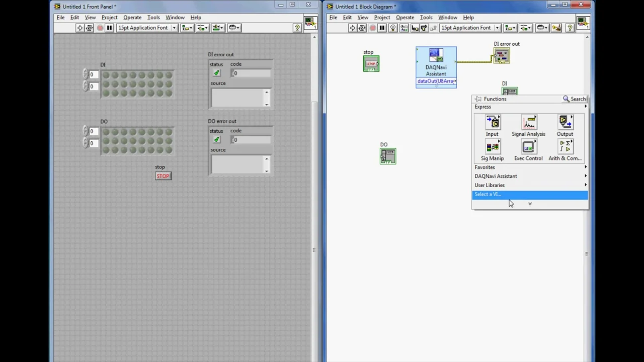Image resolution: width=644 pixels, height=362 pixels.
Task: Click Search button in Functions palette
Action: point(574,99)
